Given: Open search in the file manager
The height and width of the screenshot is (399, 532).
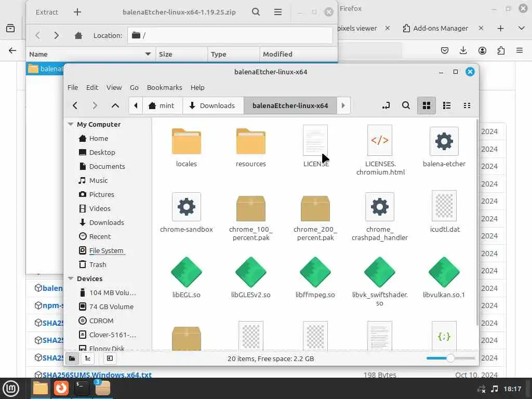Looking at the screenshot, I should 406,105.
